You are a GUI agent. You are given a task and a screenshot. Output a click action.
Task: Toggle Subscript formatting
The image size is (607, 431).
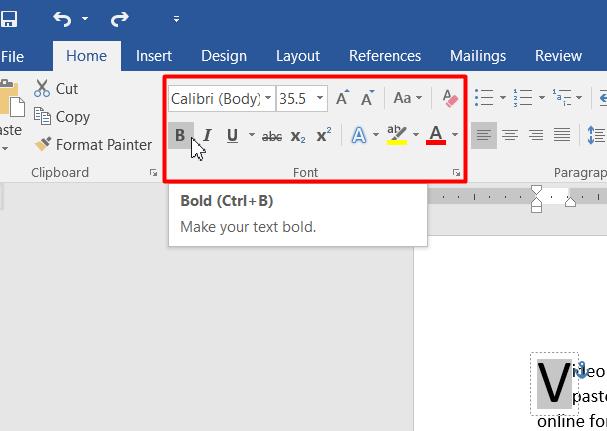[x=298, y=136]
